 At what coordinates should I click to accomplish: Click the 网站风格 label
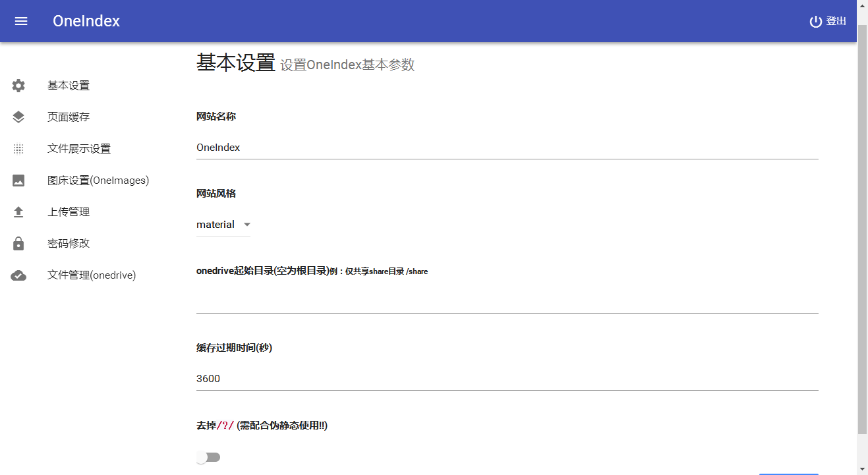[x=216, y=194]
